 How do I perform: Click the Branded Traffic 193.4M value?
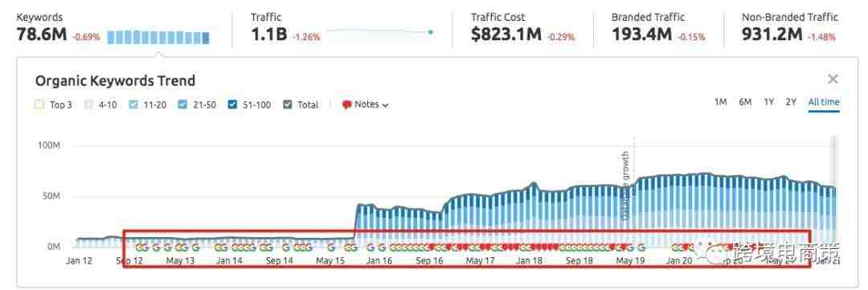[x=642, y=35]
